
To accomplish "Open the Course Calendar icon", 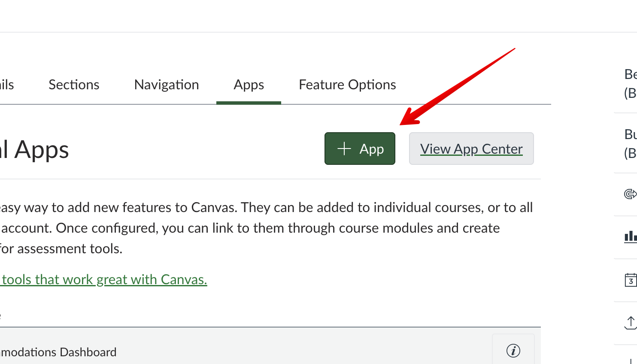I will (630, 280).
